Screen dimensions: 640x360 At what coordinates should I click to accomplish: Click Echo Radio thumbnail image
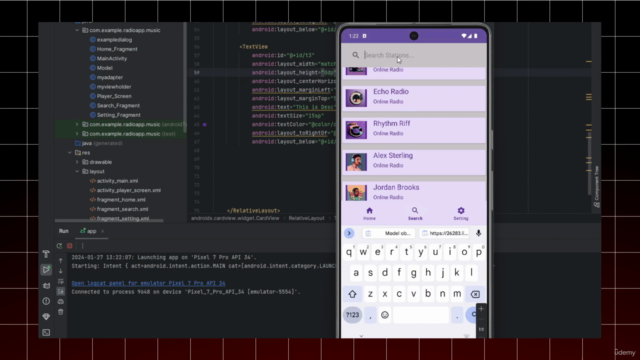click(x=356, y=98)
